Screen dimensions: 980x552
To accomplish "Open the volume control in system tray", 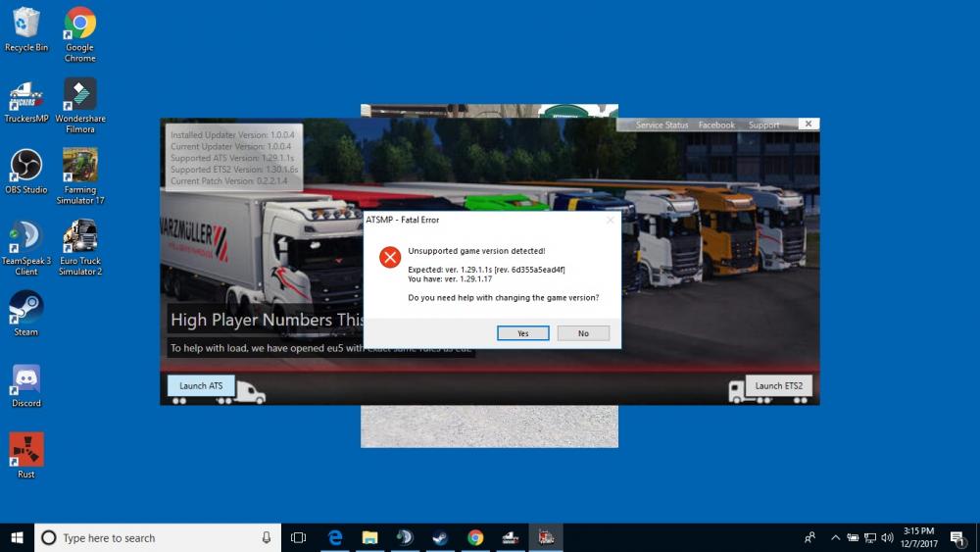I will 887,537.
